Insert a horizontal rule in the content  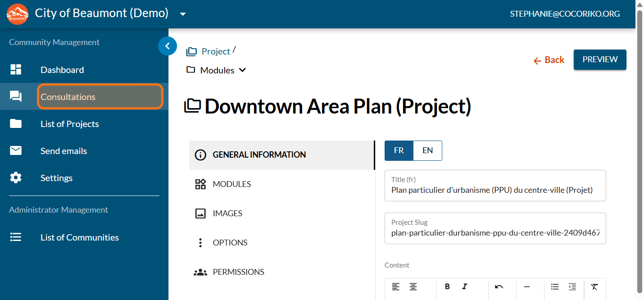coord(526,286)
